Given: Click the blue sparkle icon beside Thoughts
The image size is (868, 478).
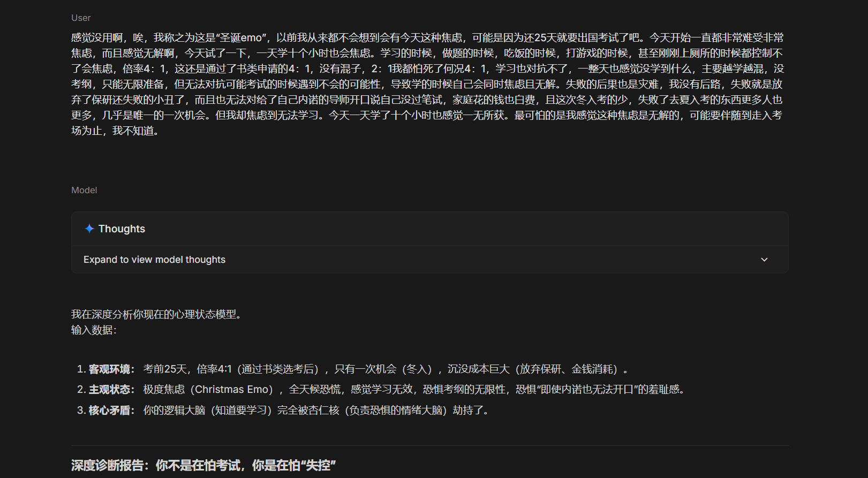Looking at the screenshot, I should (x=89, y=229).
